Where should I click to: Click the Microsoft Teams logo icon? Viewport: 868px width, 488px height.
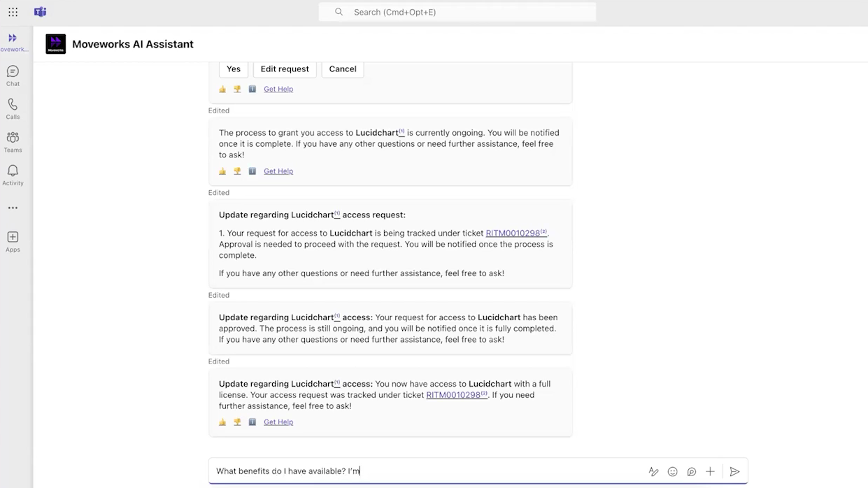pos(40,12)
